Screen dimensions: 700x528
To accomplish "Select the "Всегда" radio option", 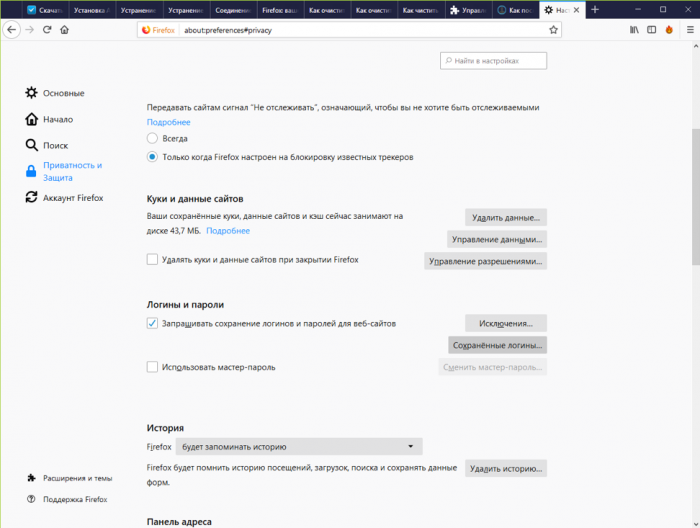I will pos(152,138).
